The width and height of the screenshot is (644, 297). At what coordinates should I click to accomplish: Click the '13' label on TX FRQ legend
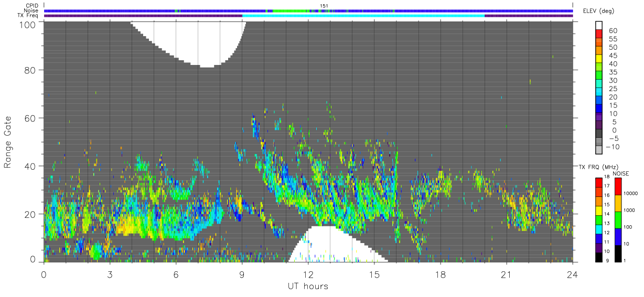607,224
